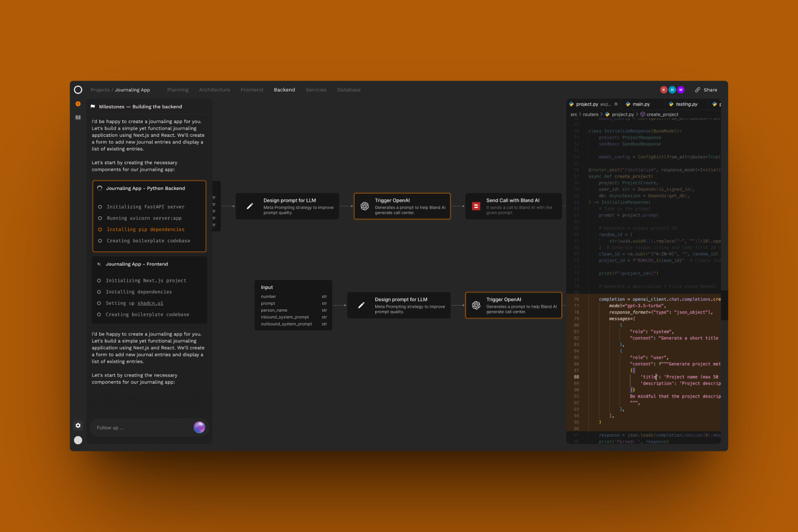The width and height of the screenshot is (798, 532).
Task: Switch to testing.py editor tab
Action: click(x=686, y=104)
